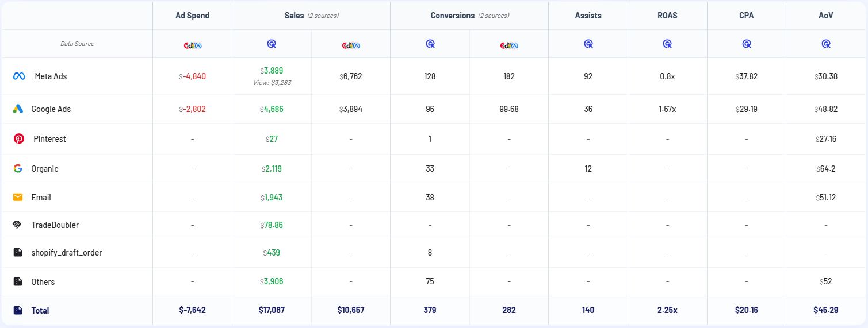
Task: Select the AoV column header
Action: 825,16
